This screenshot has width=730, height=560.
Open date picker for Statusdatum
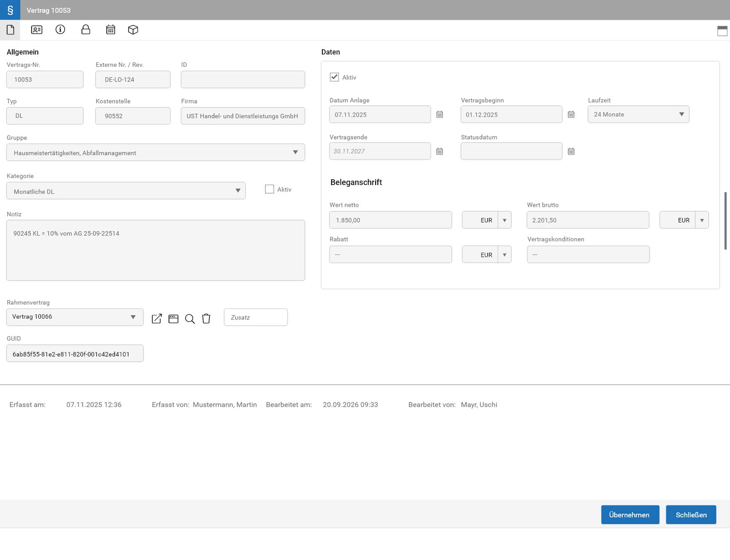point(571,151)
